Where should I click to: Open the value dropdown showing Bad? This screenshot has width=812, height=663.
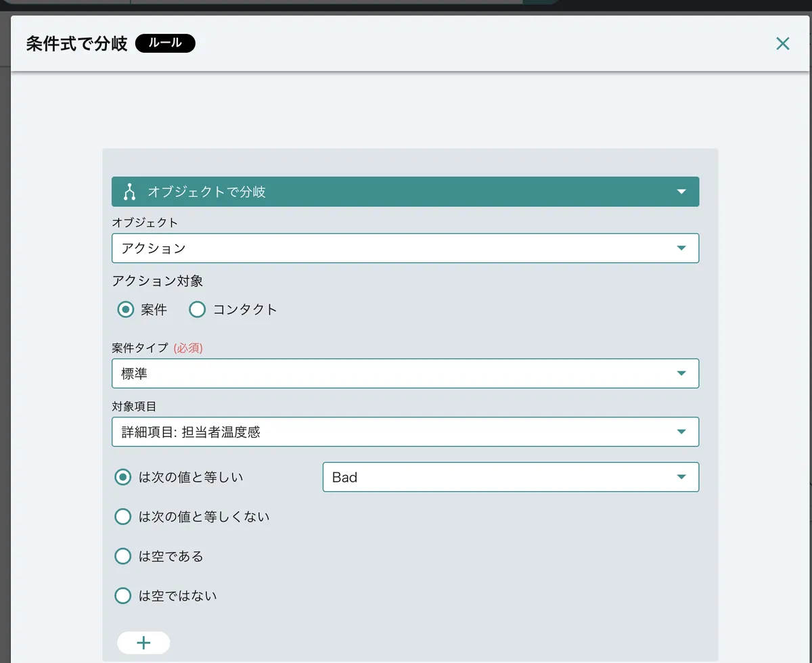[510, 477]
